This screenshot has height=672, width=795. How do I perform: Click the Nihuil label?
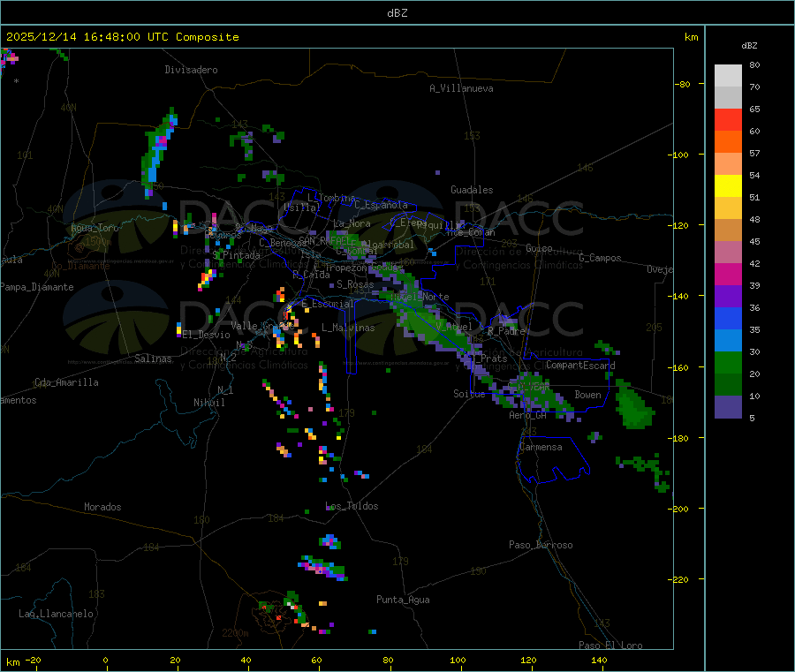208,403
